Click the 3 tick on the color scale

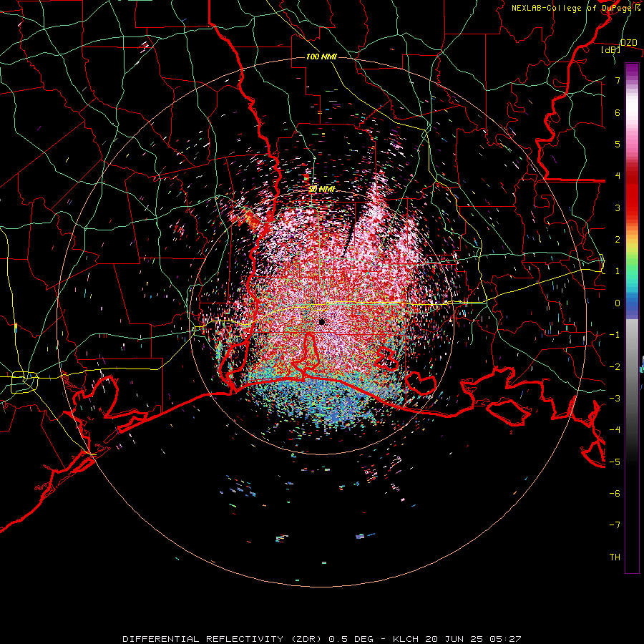pos(618,208)
